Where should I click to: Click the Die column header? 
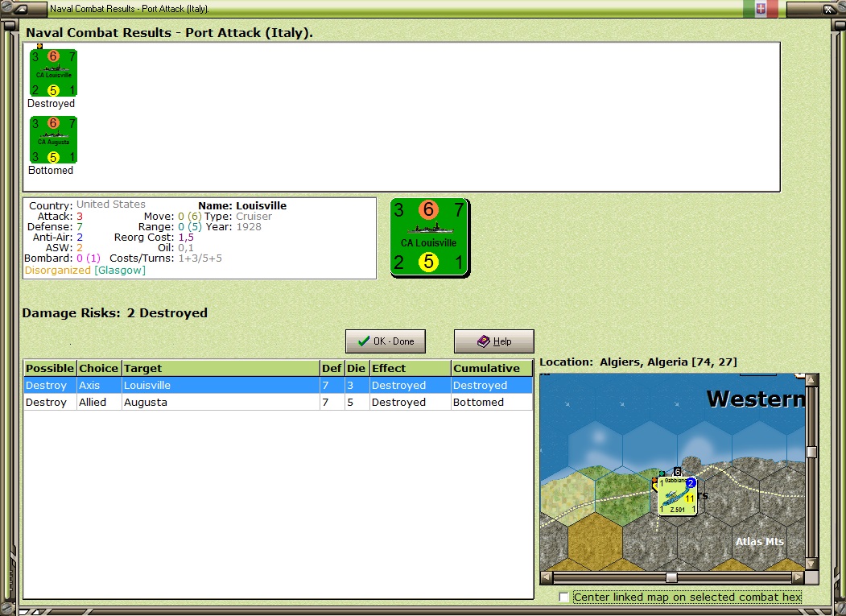[x=357, y=368]
